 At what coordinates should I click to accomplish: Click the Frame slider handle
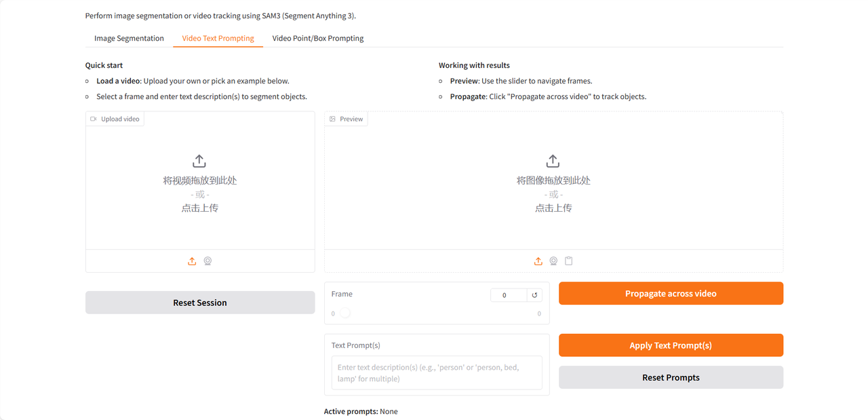[x=344, y=313]
